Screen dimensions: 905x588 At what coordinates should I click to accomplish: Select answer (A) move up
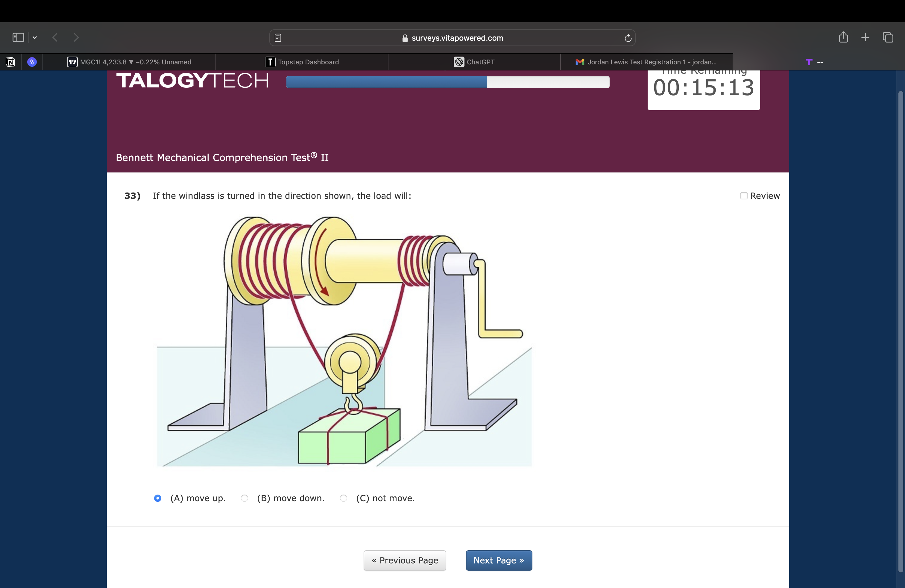(158, 498)
